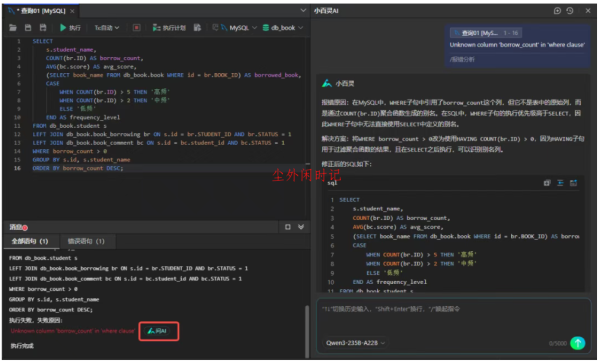This screenshot has width=600, height=363.
Task: Click the /报错分析 command text in chat
Action: click(463, 59)
